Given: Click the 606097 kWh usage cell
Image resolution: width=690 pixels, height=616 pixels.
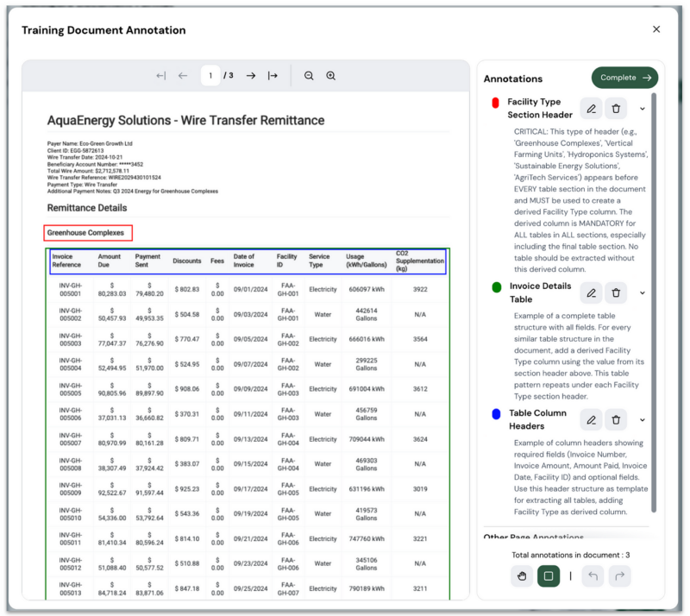Looking at the screenshot, I should (367, 289).
